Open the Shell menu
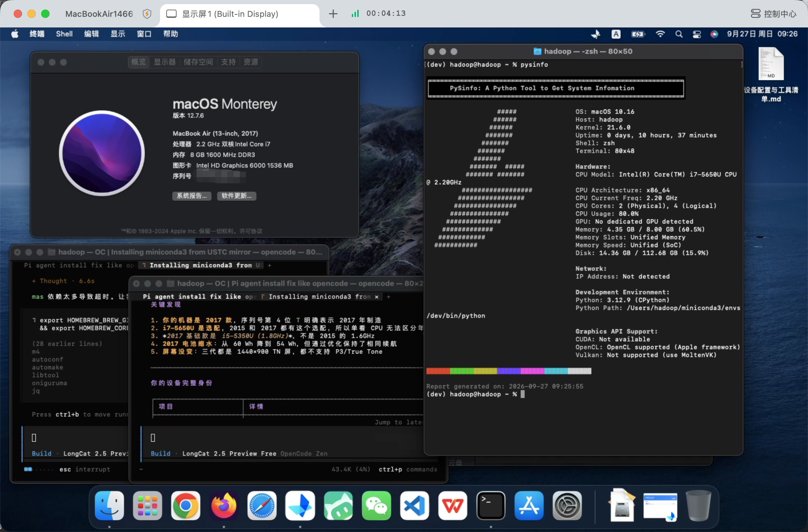Viewport: 808px width, 532px height. [x=64, y=34]
